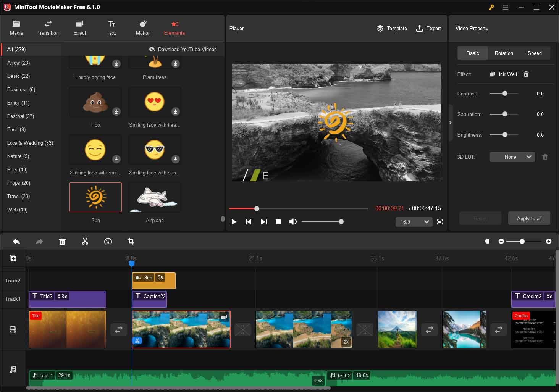The height and width of the screenshot is (392, 559).
Task: Click the Export button
Action: click(428, 28)
